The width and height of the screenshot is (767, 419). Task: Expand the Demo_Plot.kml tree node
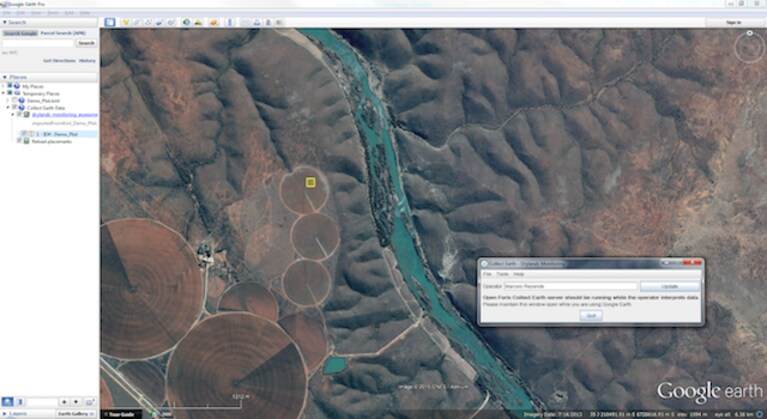(x=8, y=100)
